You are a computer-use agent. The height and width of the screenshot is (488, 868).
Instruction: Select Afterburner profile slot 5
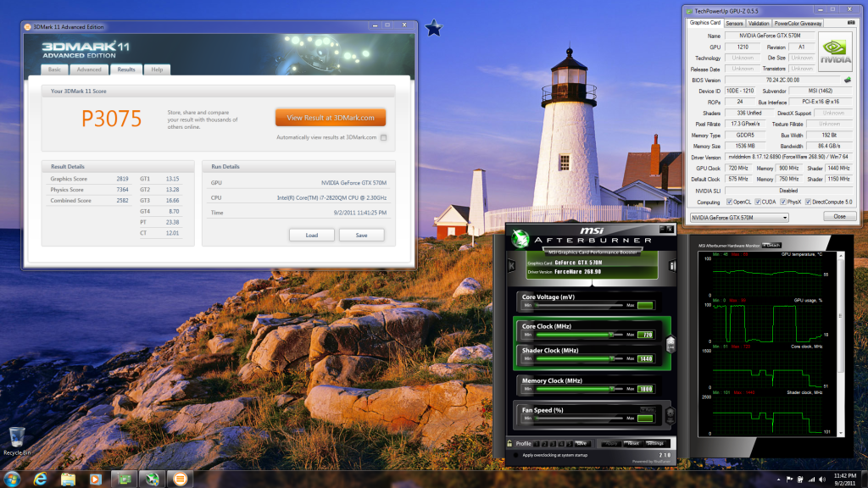tap(570, 444)
